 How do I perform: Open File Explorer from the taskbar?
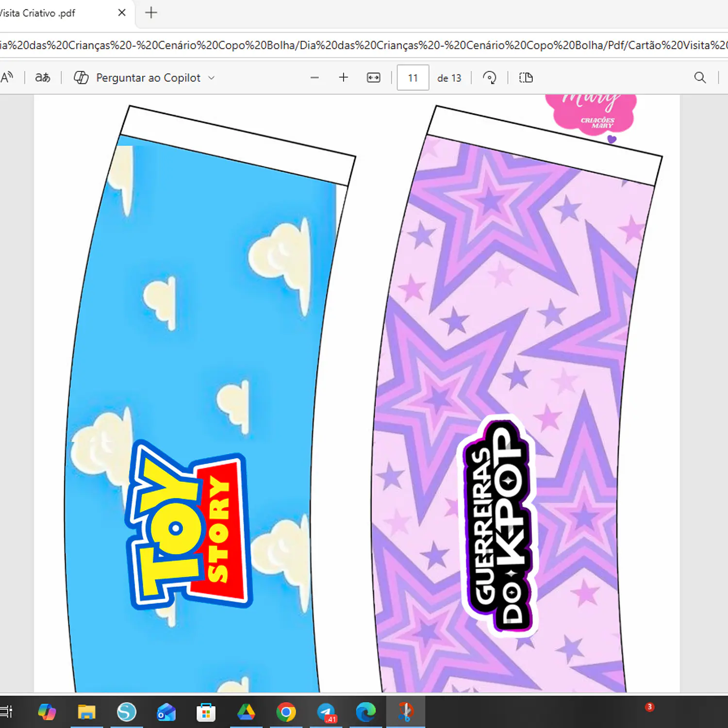[87, 712]
